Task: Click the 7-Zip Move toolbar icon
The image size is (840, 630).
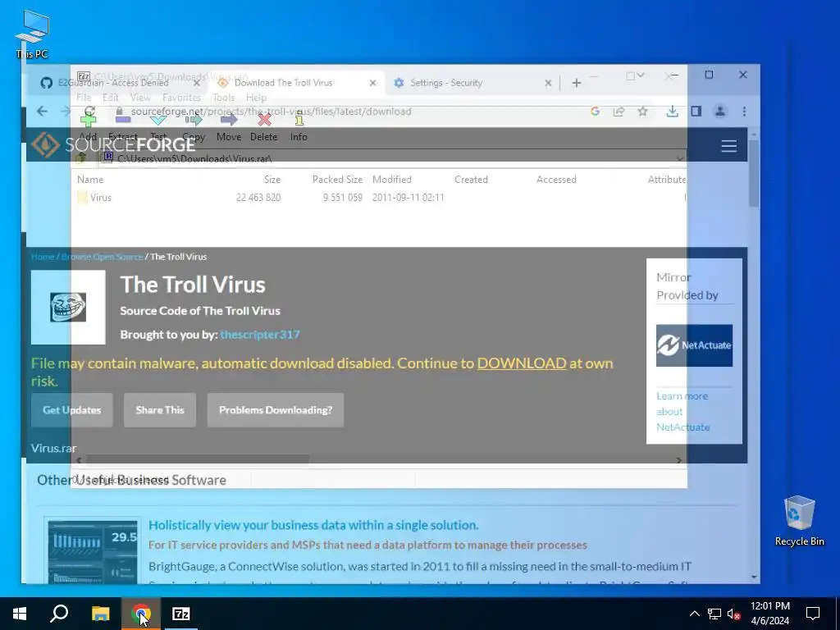Action: pyautogui.click(x=229, y=120)
